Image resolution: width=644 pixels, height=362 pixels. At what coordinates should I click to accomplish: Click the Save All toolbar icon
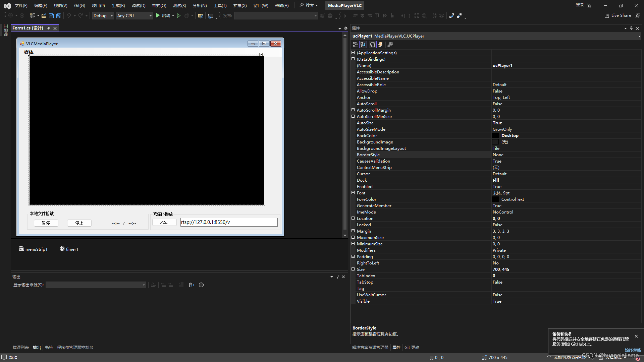tap(59, 16)
